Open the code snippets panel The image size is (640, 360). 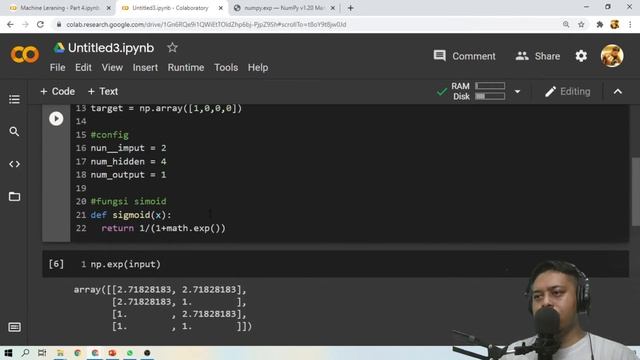point(14,164)
